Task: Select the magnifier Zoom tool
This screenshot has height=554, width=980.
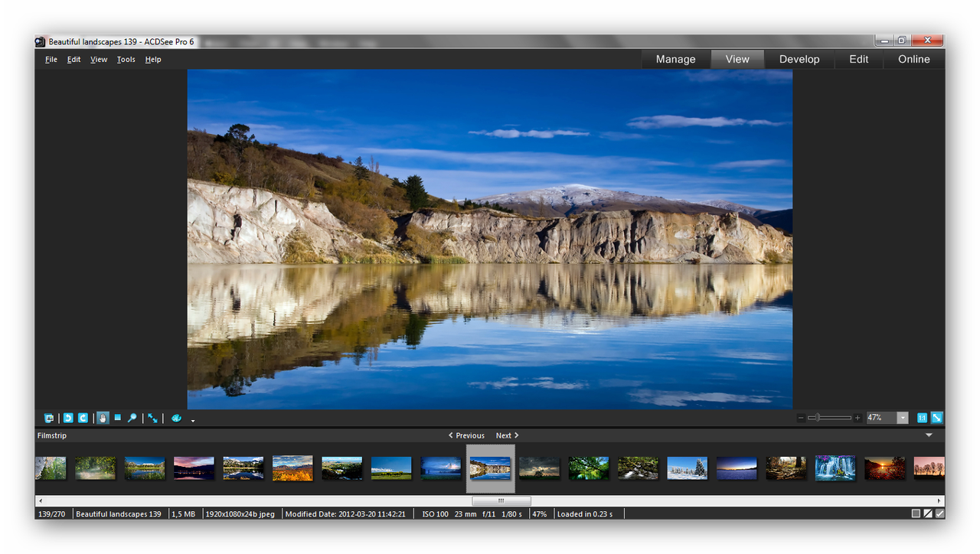Action: coord(132,419)
